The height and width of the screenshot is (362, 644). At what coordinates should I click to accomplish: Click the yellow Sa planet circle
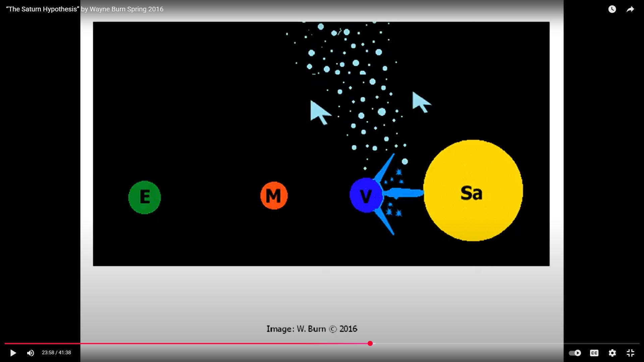coord(473,190)
